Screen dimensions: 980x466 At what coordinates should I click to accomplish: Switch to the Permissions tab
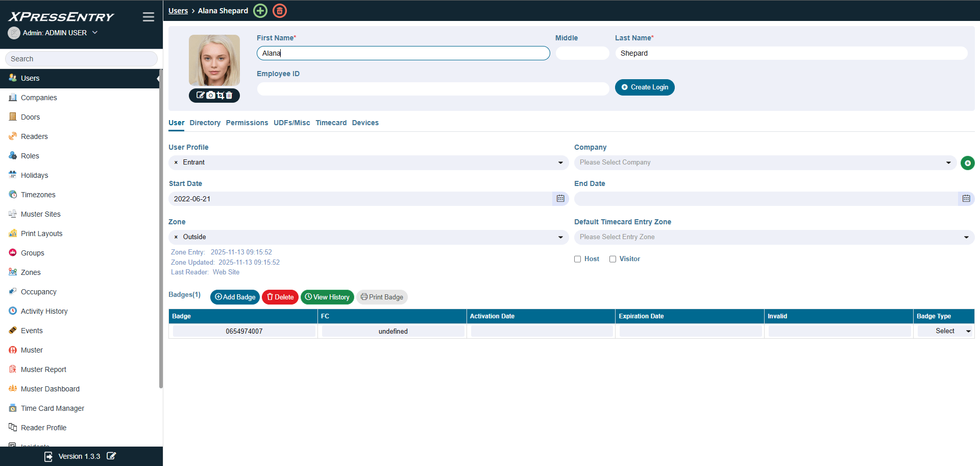click(x=247, y=123)
